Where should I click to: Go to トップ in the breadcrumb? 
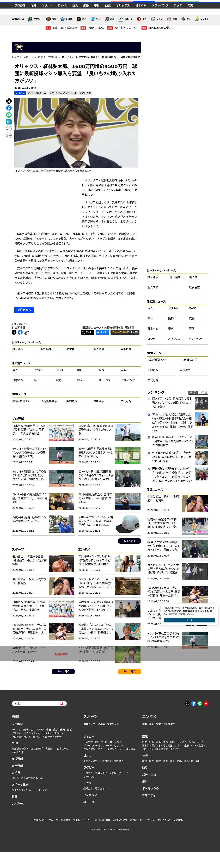[x=15, y=57]
